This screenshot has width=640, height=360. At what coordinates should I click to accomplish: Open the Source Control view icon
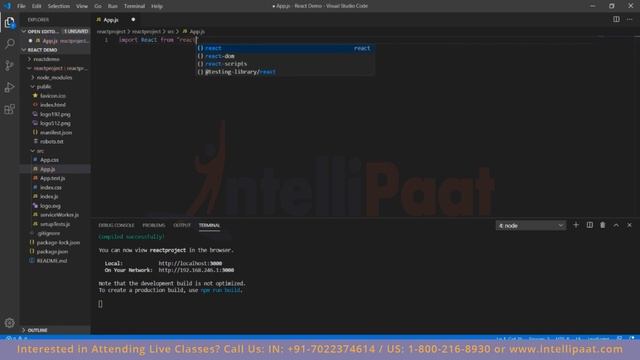click(9, 65)
